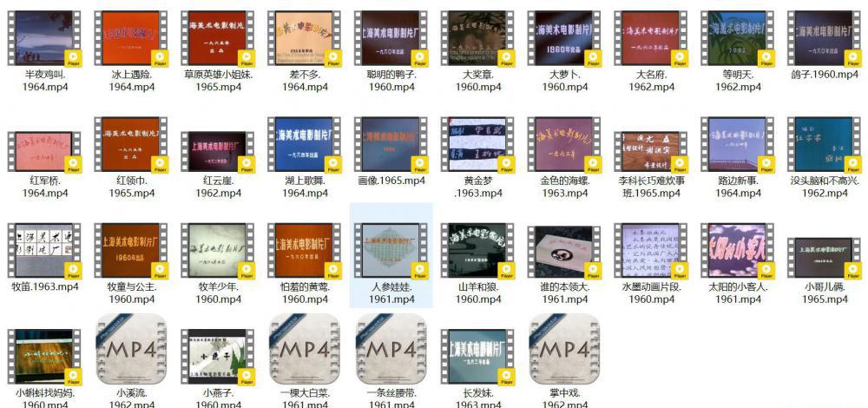Select the file name 怕羞的黄莺.1960.mp4
This screenshot has height=408, width=868.
(305, 293)
